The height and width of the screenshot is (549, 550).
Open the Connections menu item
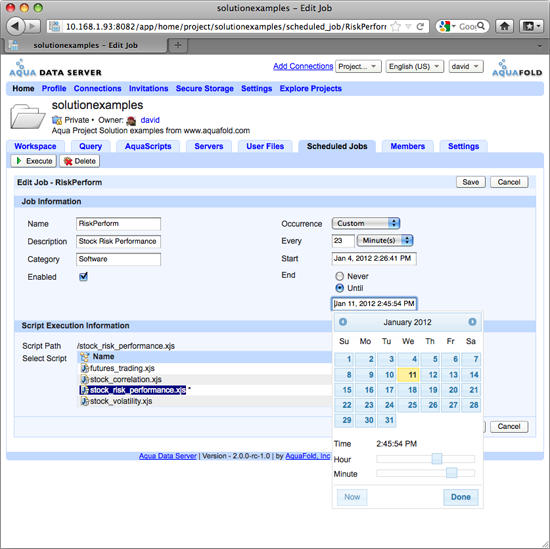pyautogui.click(x=97, y=88)
